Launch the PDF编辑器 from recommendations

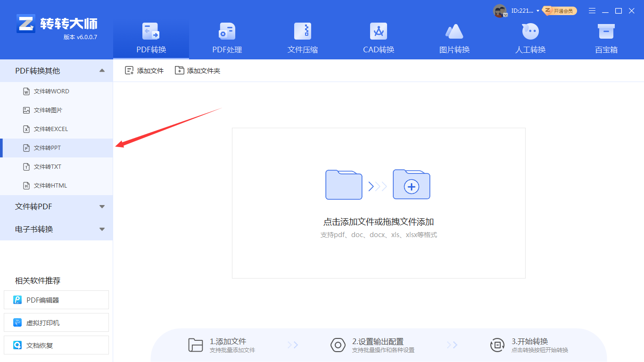[56, 300]
